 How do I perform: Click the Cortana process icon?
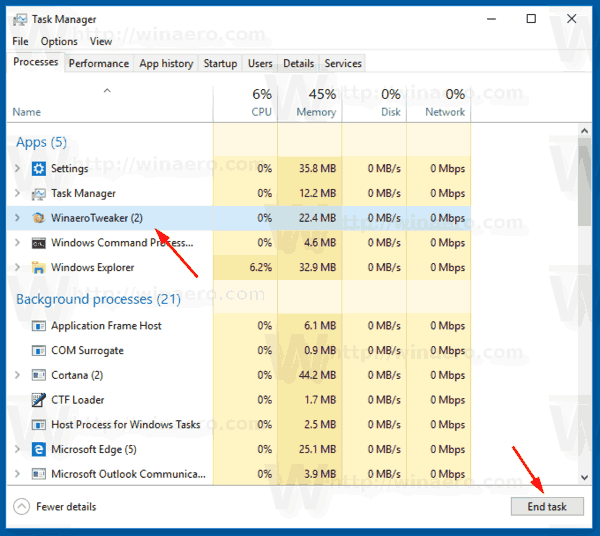coord(39,376)
